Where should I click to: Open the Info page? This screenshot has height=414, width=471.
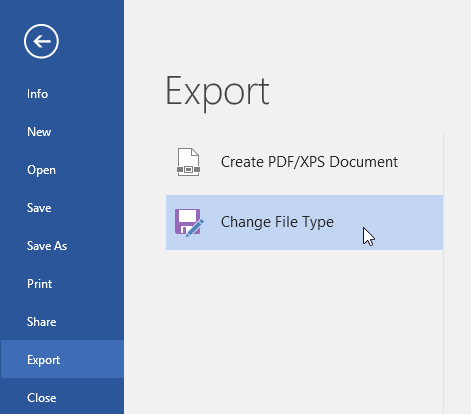point(37,94)
